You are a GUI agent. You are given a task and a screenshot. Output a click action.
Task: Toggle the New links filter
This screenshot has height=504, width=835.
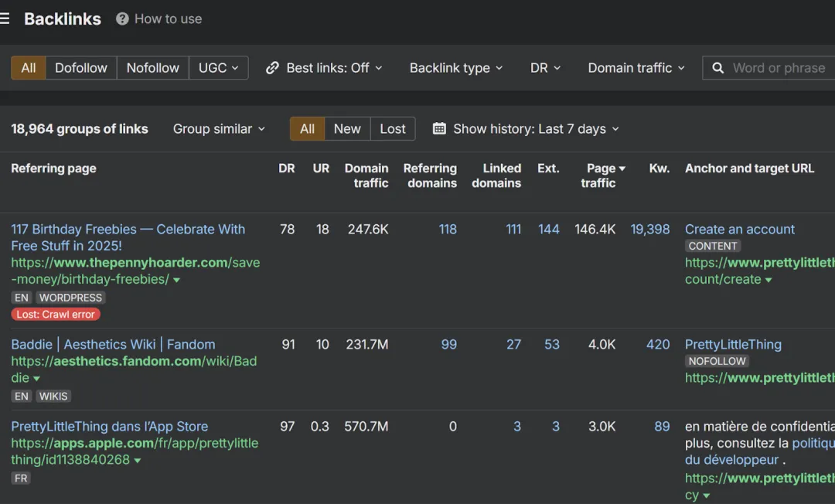tap(347, 129)
